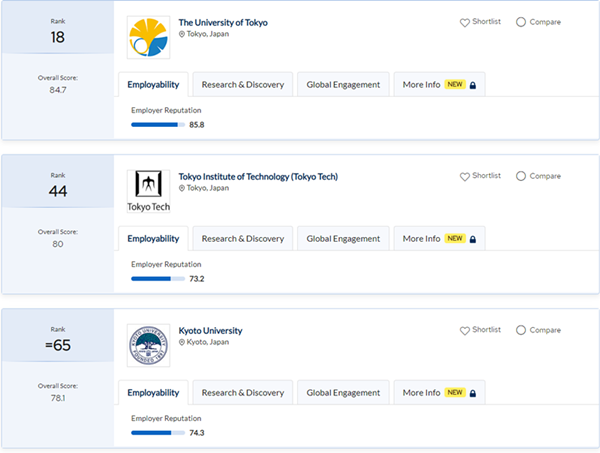
Task: Click lock icon in University of Tokyo More Info tab
Action: (x=473, y=85)
